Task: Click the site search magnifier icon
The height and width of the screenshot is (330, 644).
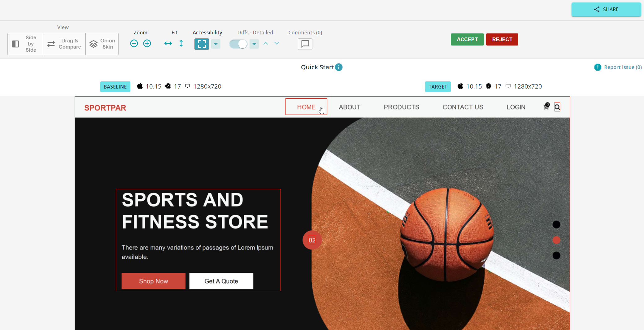Action: tap(557, 107)
